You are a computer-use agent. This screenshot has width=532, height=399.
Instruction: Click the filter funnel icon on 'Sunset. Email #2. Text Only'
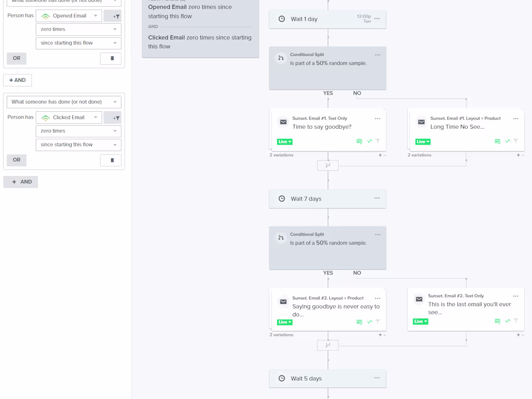[x=516, y=321]
